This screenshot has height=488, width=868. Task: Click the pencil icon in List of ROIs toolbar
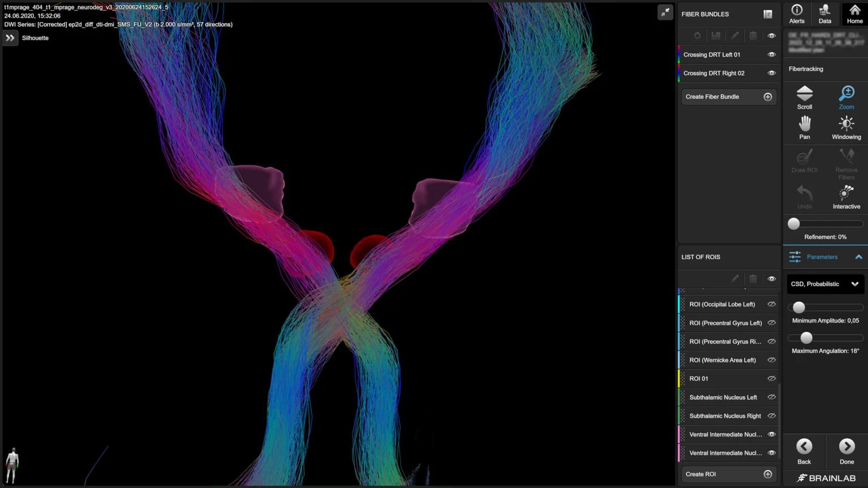click(734, 279)
